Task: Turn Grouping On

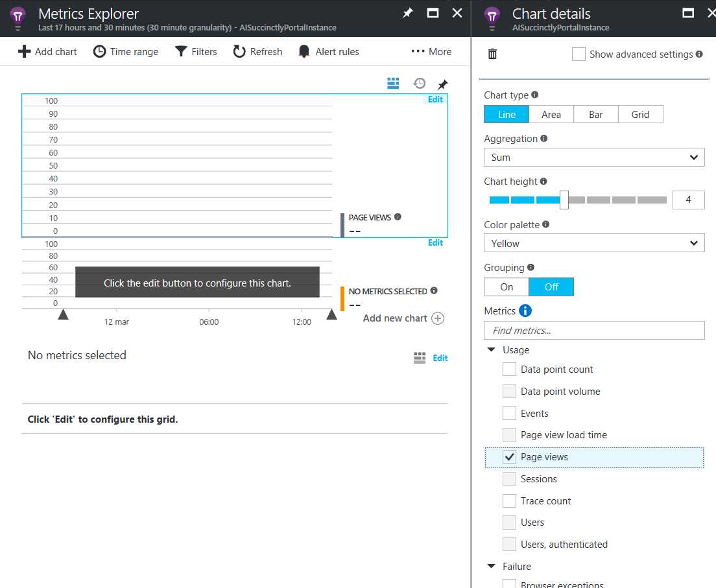Action: (506, 287)
